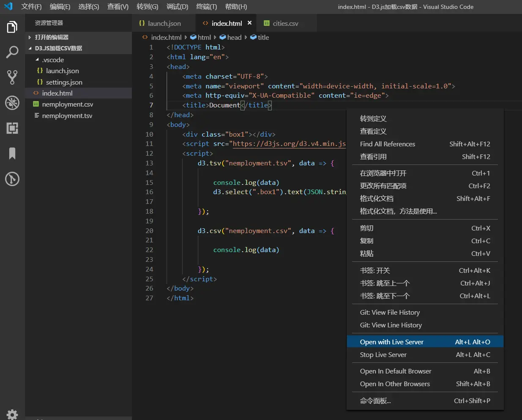The image size is (522, 420).
Task: Open the Explorer view in activity bar
Action: coord(12,27)
